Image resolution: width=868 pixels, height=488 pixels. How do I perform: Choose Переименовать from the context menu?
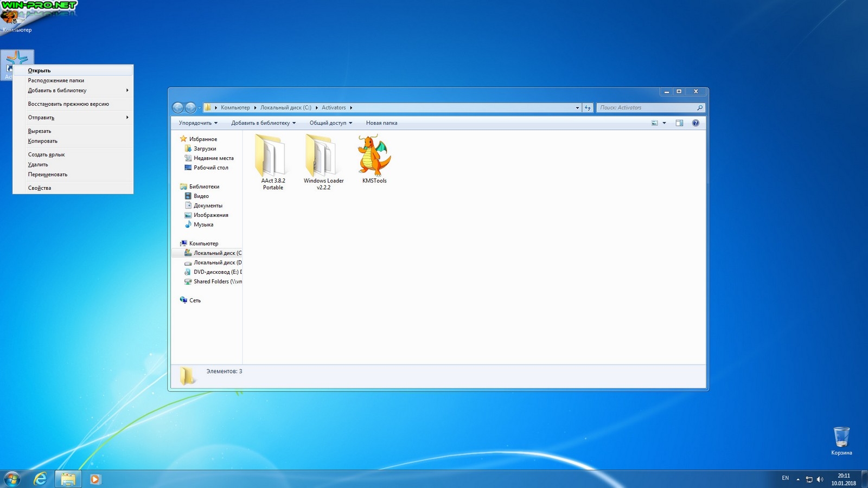pyautogui.click(x=73, y=175)
